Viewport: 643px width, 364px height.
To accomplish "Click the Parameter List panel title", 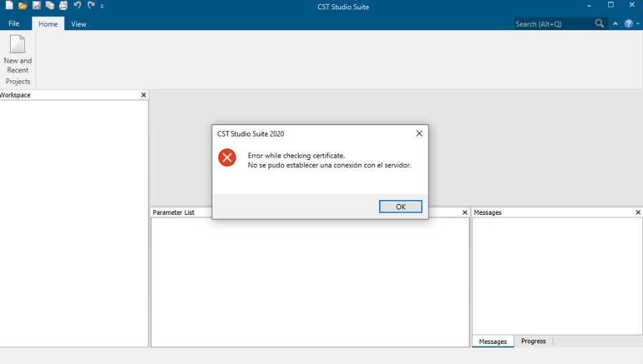I will tap(173, 212).
